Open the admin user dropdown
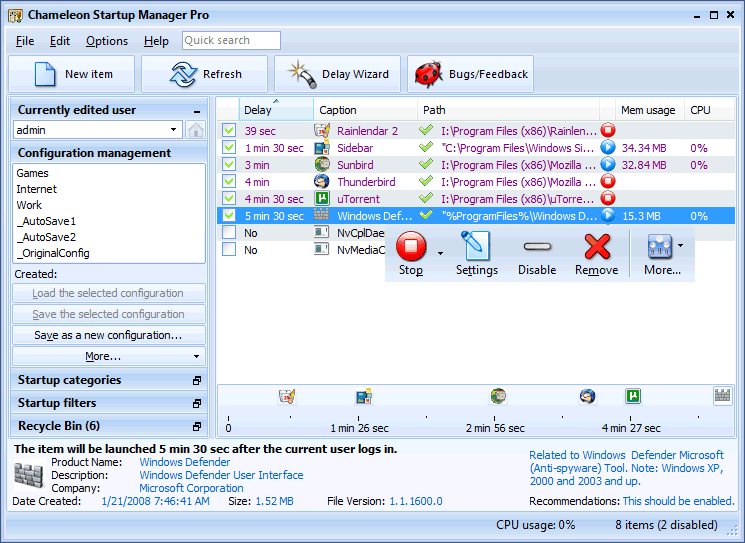This screenshot has width=745, height=543. [173, 130]
